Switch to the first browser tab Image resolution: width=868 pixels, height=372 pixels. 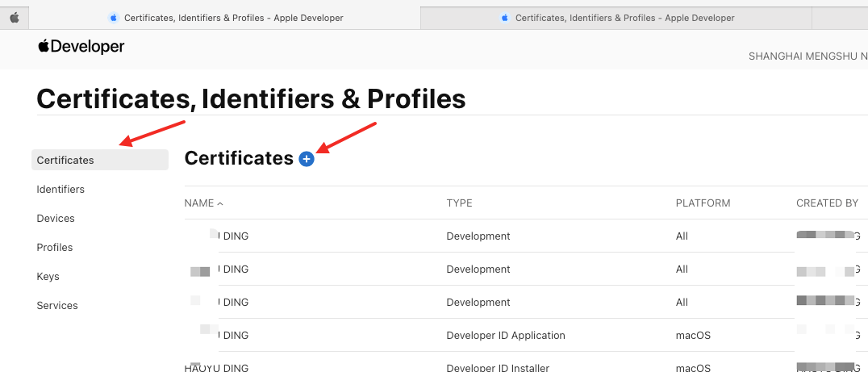click(x=233, y=18)
